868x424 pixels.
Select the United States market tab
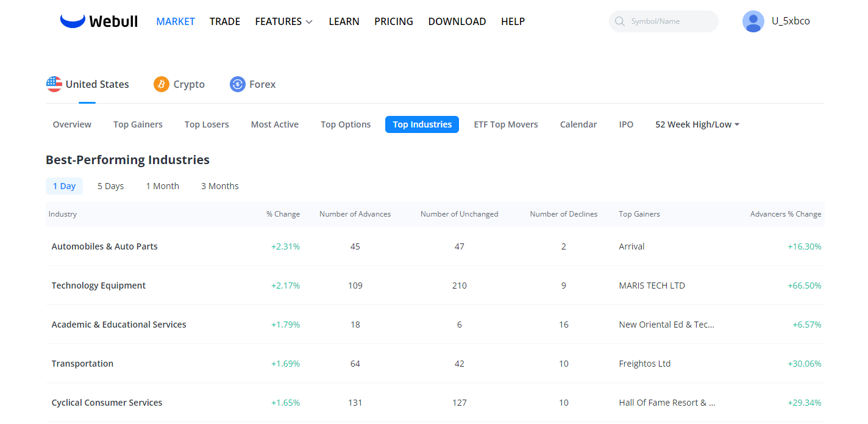tap(88, 84)
